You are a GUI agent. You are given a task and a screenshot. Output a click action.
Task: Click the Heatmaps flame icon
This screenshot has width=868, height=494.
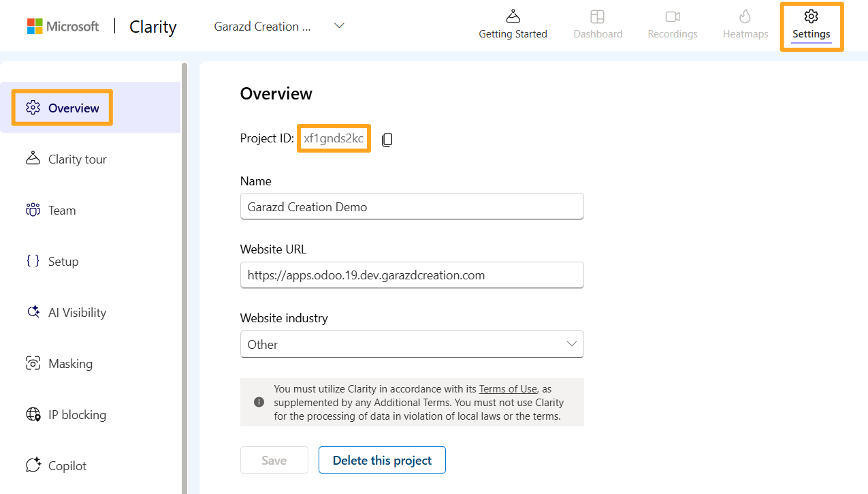pos(745,16)
